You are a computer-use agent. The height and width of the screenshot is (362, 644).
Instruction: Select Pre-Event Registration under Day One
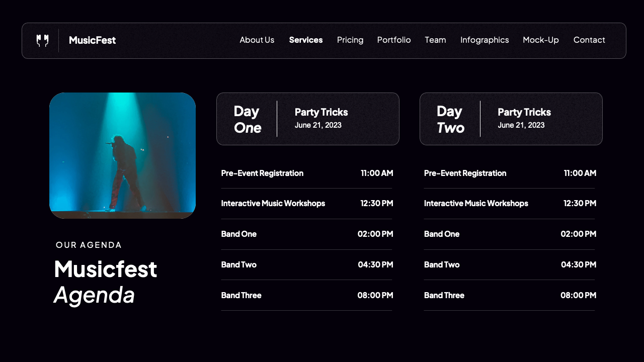[x=262, y=173]
